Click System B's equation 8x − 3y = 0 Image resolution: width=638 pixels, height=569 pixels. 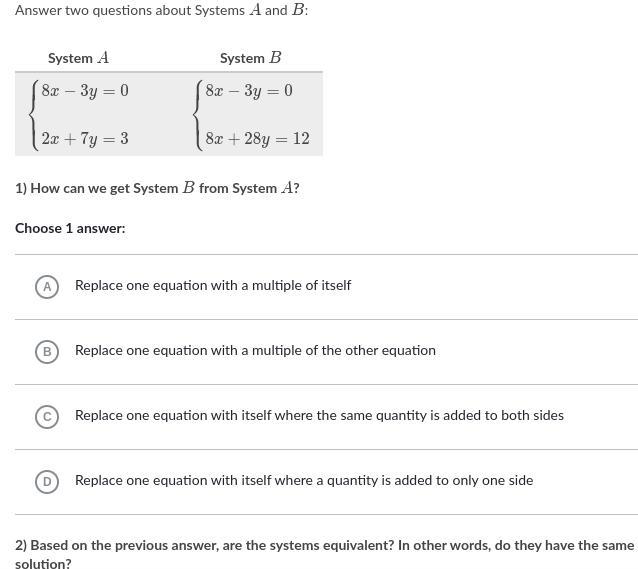click(x=249, y=91)
